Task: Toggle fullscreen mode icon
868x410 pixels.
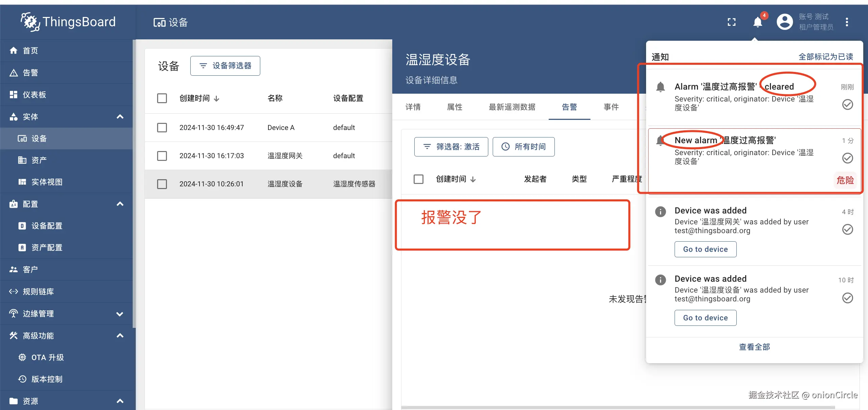Action: [x=732, y=22]
